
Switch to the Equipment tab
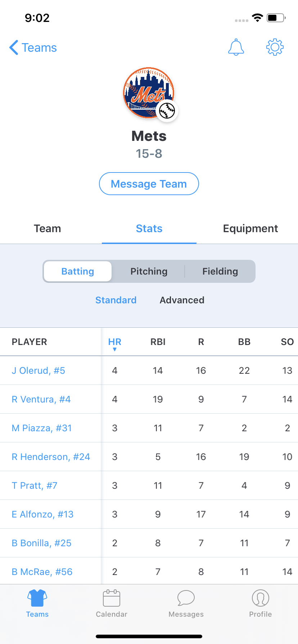250,229
